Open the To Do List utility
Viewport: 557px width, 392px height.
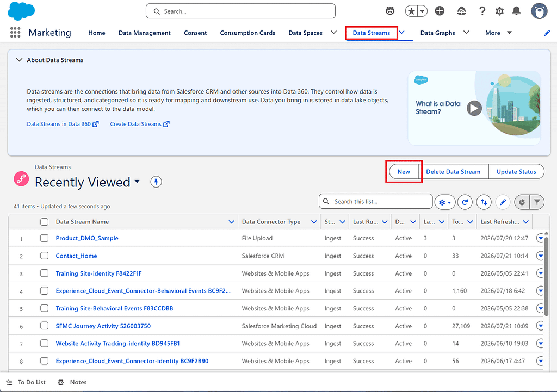click(26, 382)
